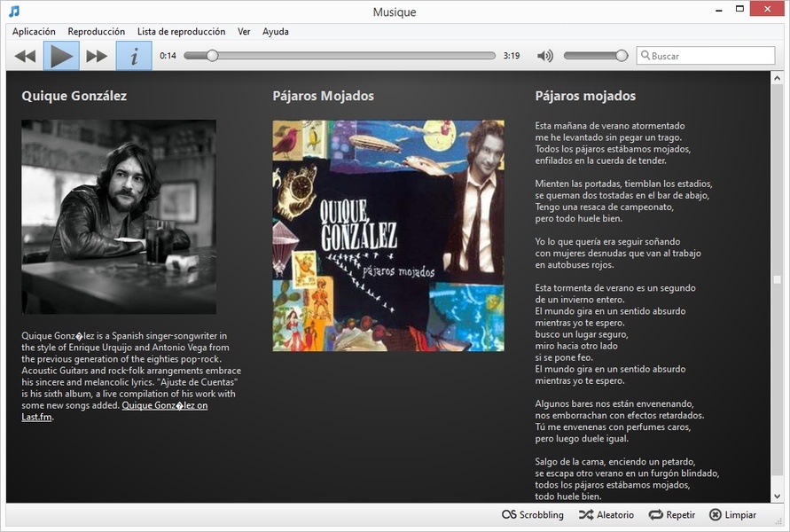Click the track seek slider handle

click(x=212, y=55)
